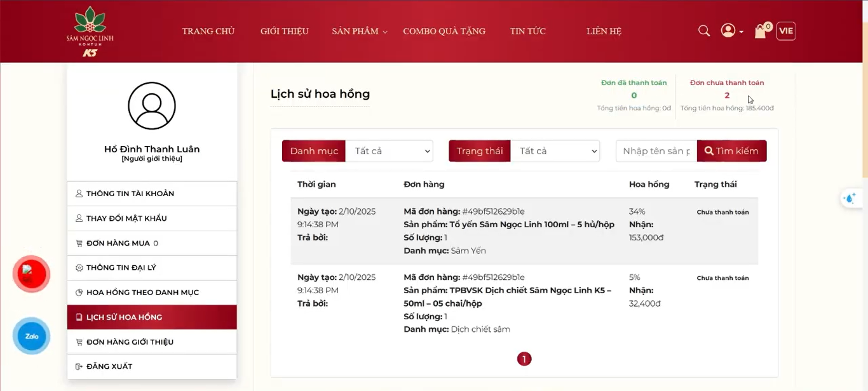Image resolution: width=868 pixels, height=391 pixels.
Task: Click Đăng xuất to log out
Action: [x=152, y=366]
